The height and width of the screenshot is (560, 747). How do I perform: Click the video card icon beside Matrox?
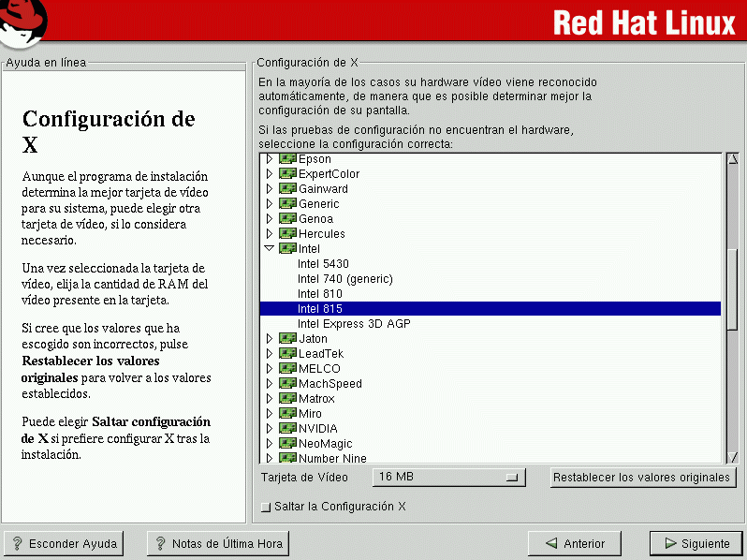click(x=287, y=399)
